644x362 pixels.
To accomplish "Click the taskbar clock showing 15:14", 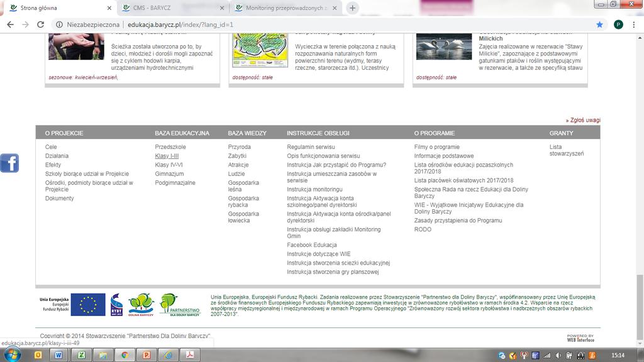I will point(618,356).
